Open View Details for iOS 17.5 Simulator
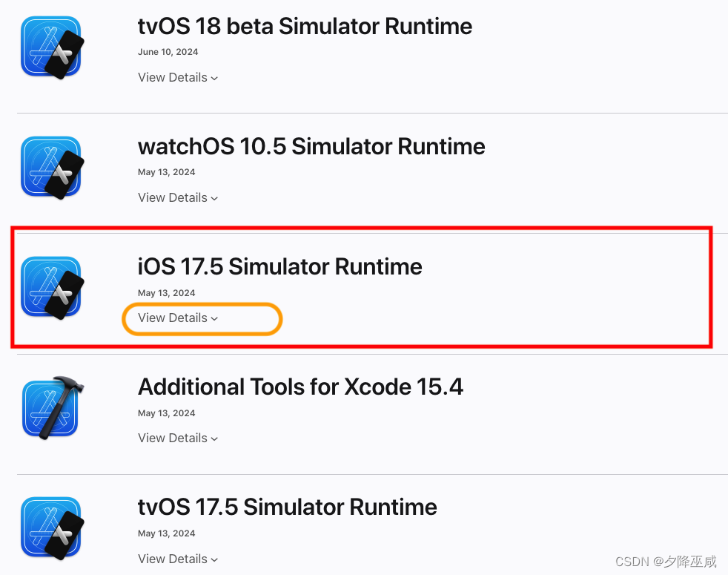This screenshot has width=728, height=575. pos(178,318)
